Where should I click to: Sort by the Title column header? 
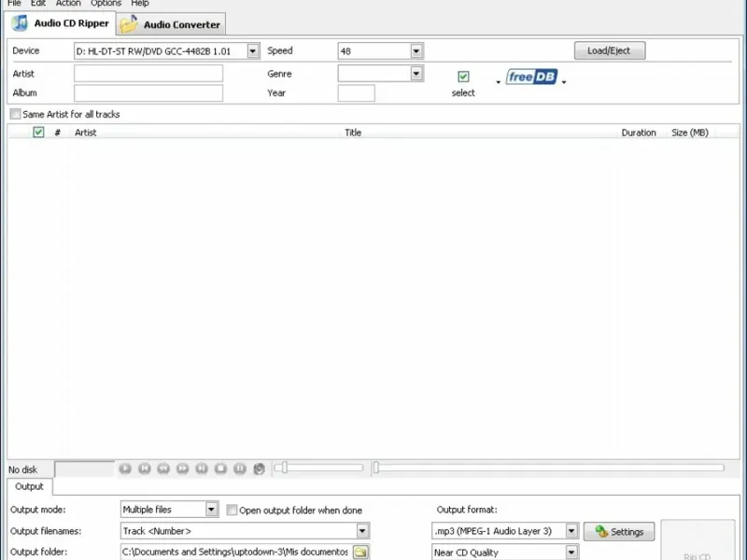tap(353, 133)
